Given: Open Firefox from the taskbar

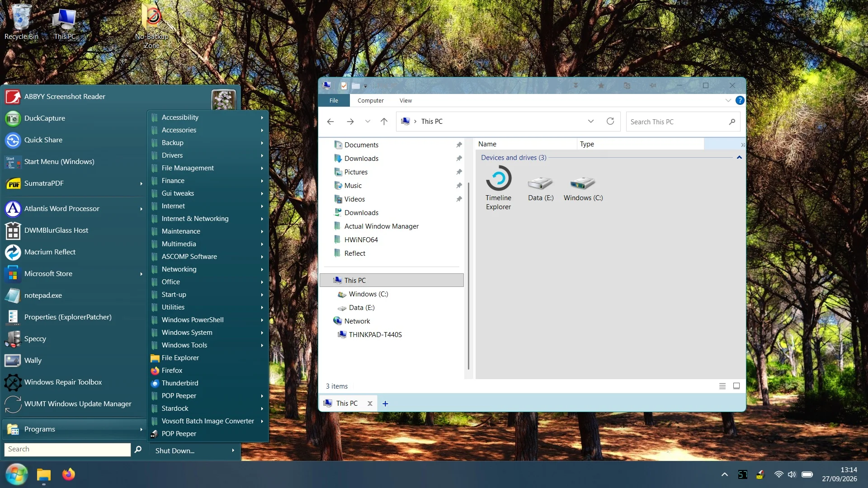Looking at the screenshot, I should (68, 474).
